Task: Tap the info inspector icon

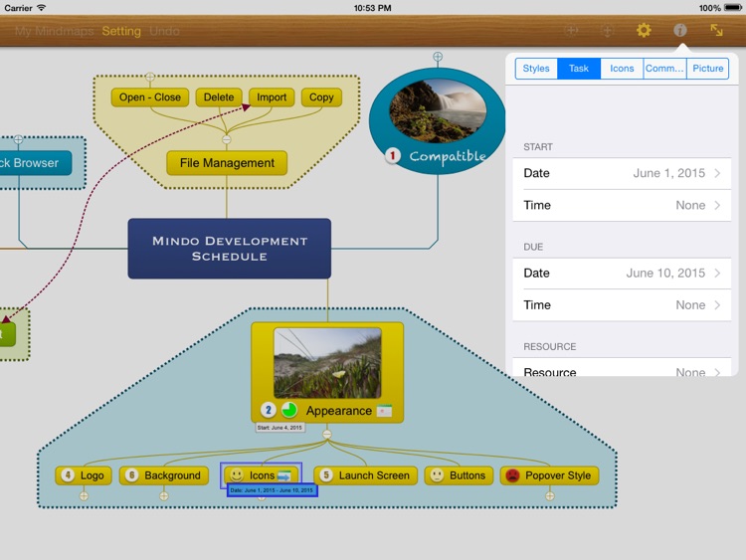Action: click(x=680, y=31)
